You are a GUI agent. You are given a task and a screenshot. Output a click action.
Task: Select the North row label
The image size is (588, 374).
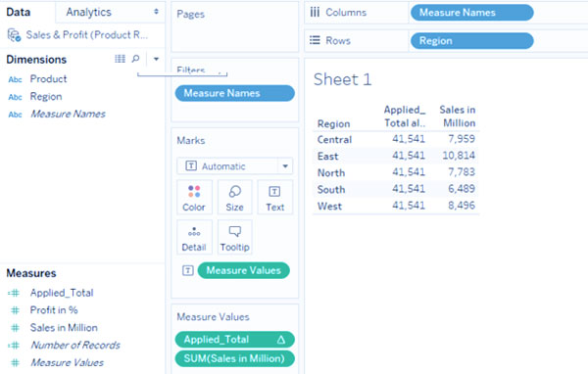(331, 172)
